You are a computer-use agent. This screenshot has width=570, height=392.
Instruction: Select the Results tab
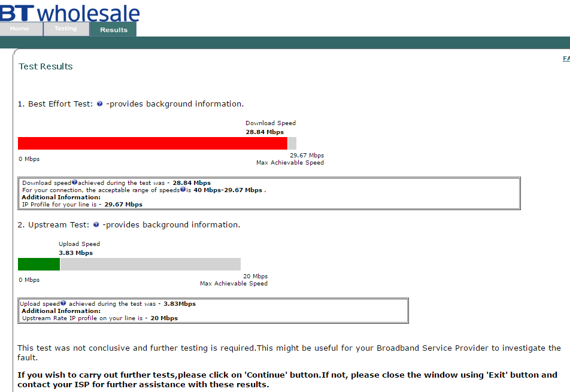(113, 29)
